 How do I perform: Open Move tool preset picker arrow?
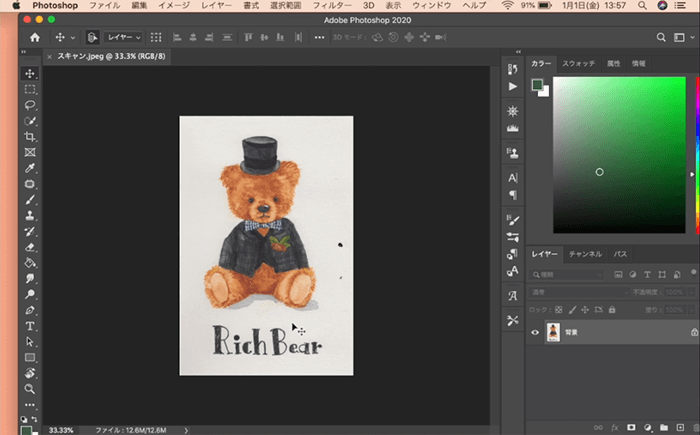73,38
